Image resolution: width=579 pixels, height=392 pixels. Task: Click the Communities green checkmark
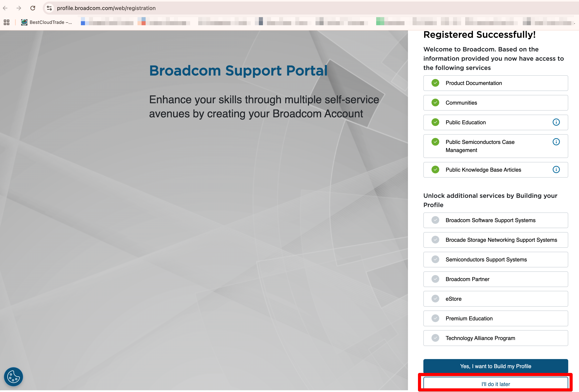coord(435,102)
